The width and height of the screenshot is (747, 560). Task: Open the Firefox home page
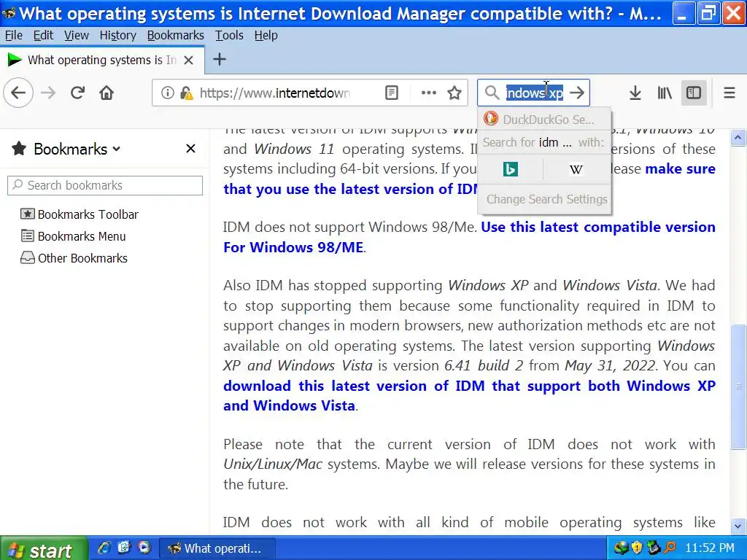click(107, 93)
